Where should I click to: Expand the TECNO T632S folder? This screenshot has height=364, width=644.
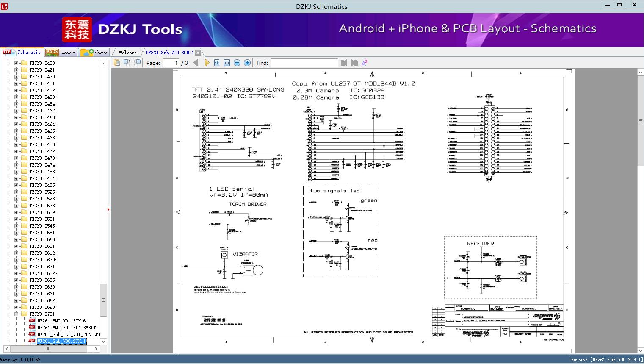16,273
